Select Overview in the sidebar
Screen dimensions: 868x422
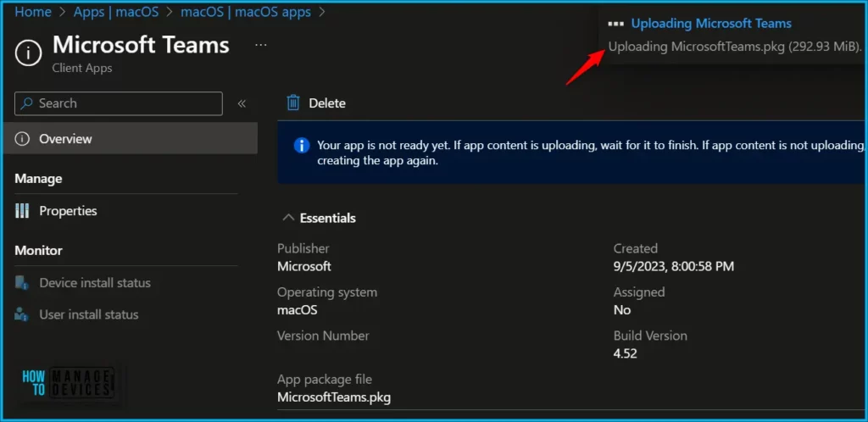point(131,138)
